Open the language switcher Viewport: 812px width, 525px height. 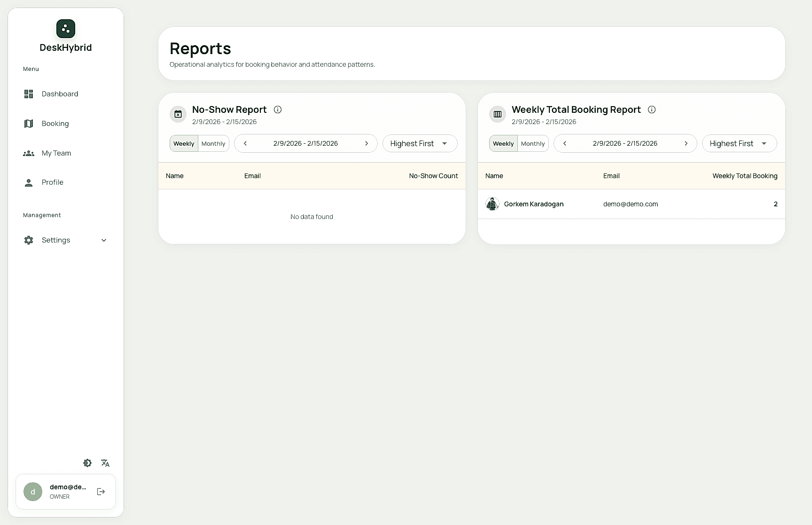(x=105, y=463)
